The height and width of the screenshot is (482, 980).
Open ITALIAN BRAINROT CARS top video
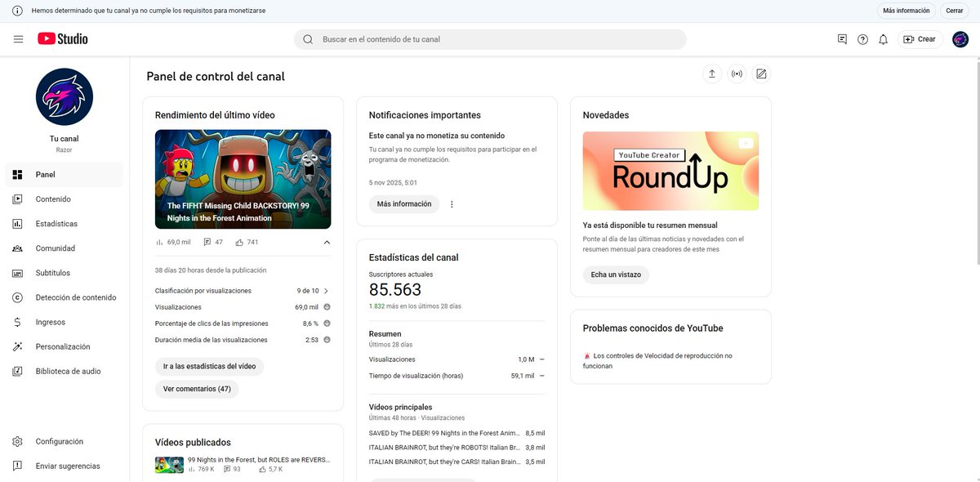coord(457,462)
